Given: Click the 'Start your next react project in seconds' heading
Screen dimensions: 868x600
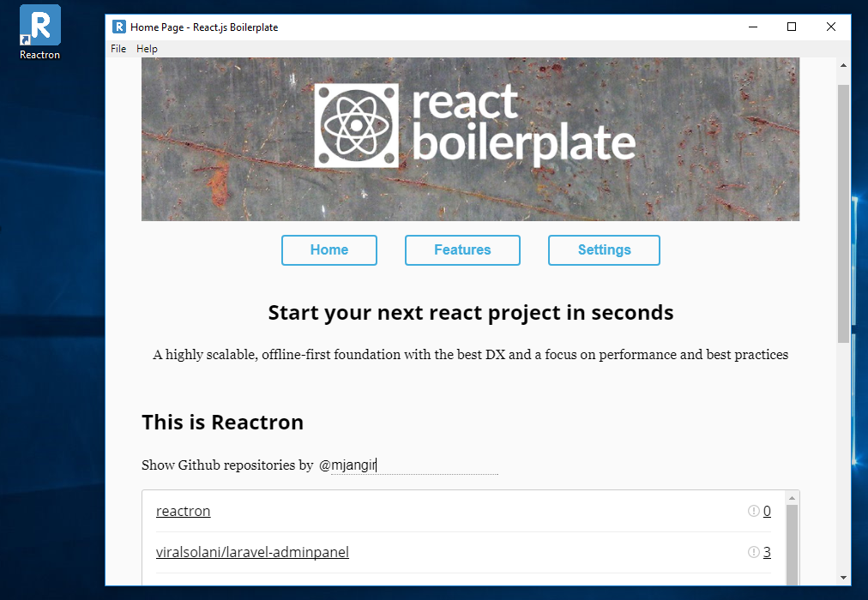Looking at the screenshot, I should [x=471, y=313].
